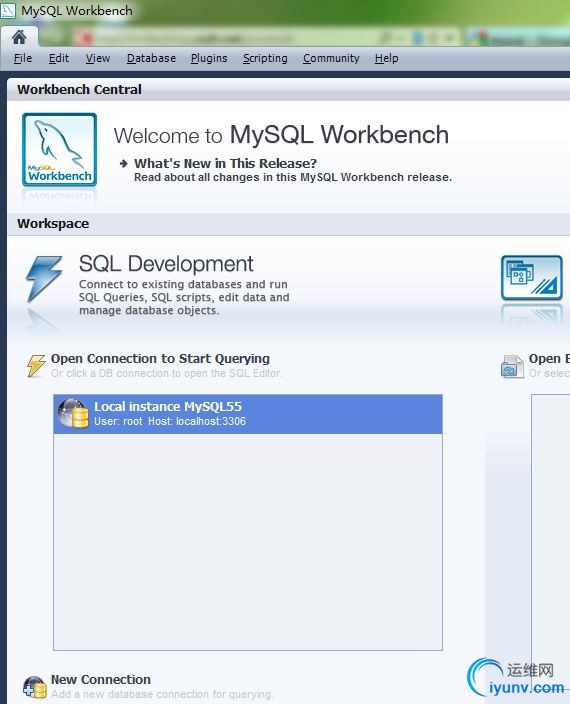Viewport: 570px width, 704px height.
Task: Open the Plugins menu
Action: click(209, 58)
